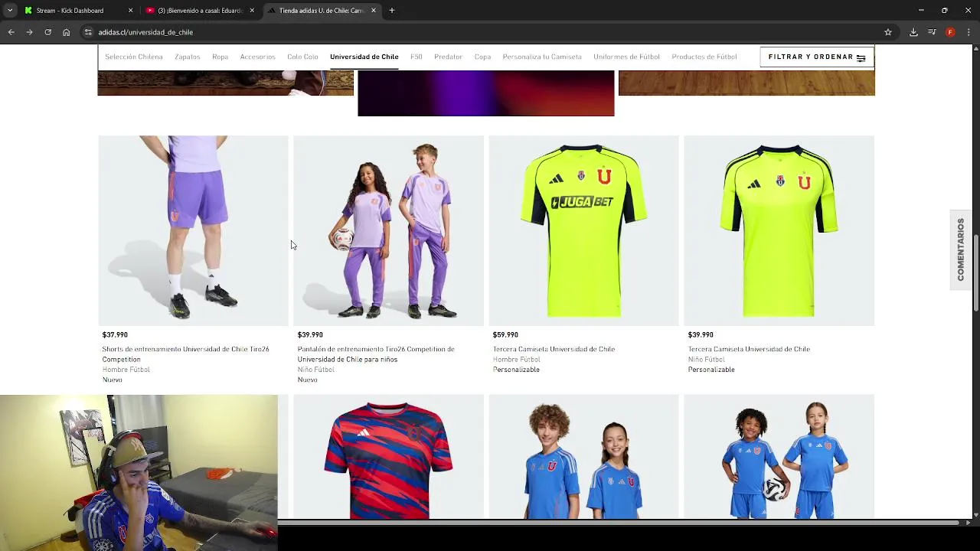Switch to the YouTube Bienvenido a casa tab

pos(201,11)
